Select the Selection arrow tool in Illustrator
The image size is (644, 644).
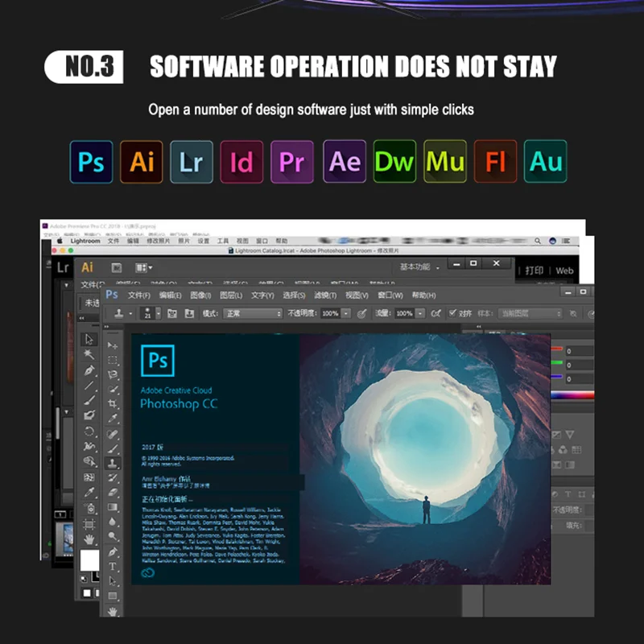coord(89,339)
